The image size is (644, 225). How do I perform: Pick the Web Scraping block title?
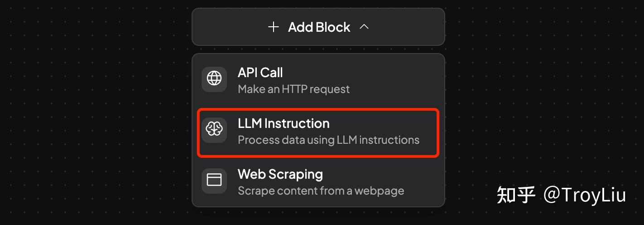tap(280, 174)
